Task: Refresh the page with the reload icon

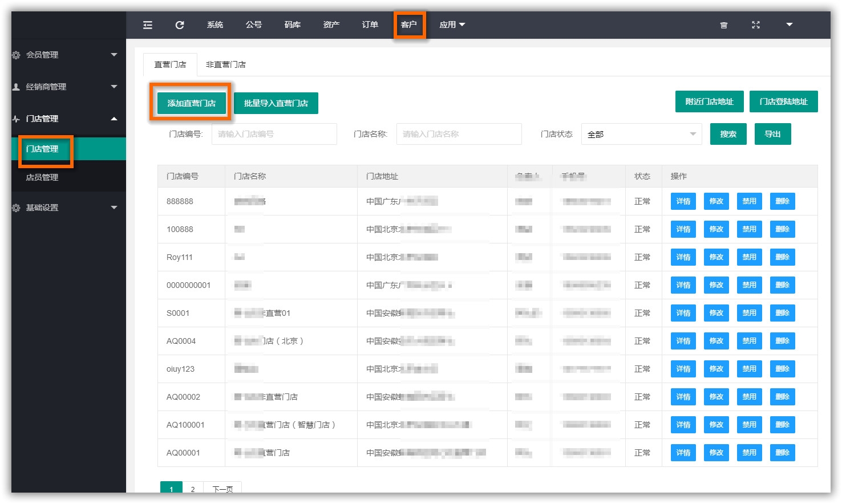Action: click(180, 25)
